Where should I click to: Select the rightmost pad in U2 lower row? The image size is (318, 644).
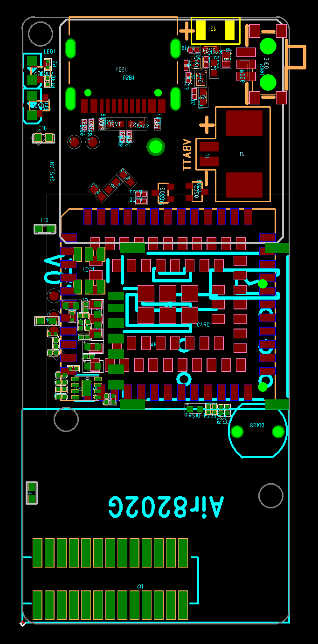pyautogui.click(x=183, y=605)
